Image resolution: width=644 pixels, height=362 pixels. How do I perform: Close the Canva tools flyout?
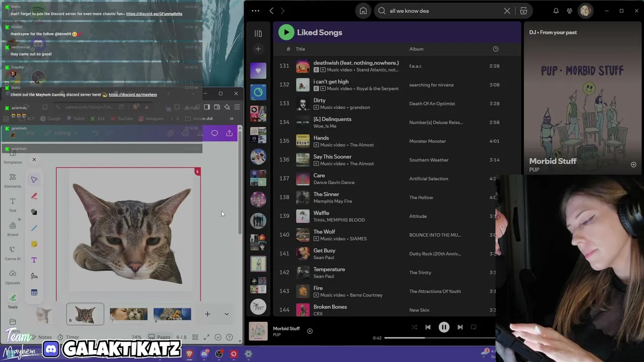click(x=34, y=159)
